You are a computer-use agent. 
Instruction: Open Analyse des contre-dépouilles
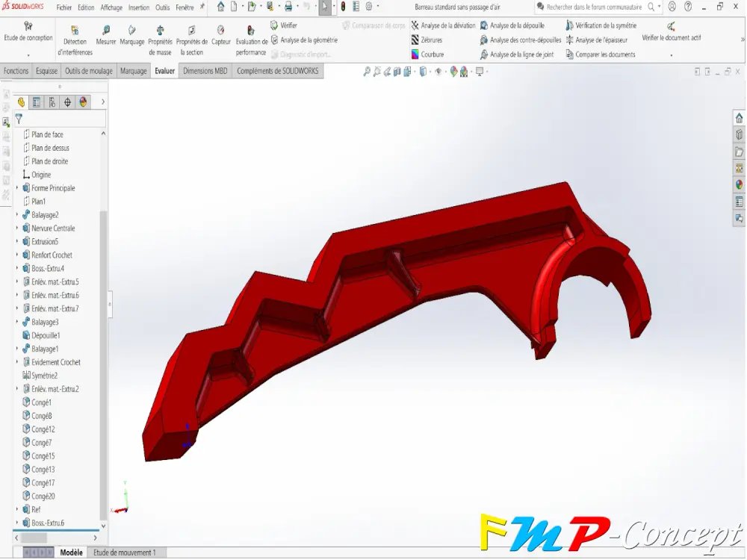coord(520,40)
